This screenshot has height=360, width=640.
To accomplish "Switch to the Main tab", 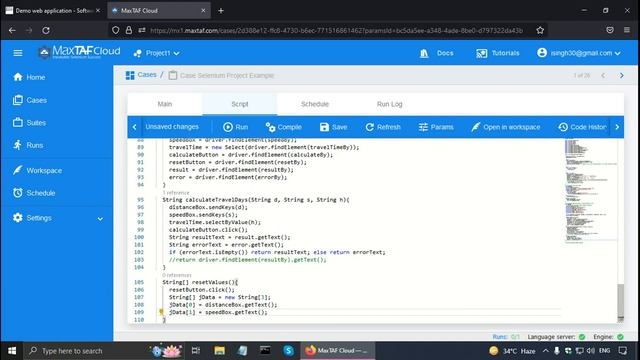I will coord(165,104).
